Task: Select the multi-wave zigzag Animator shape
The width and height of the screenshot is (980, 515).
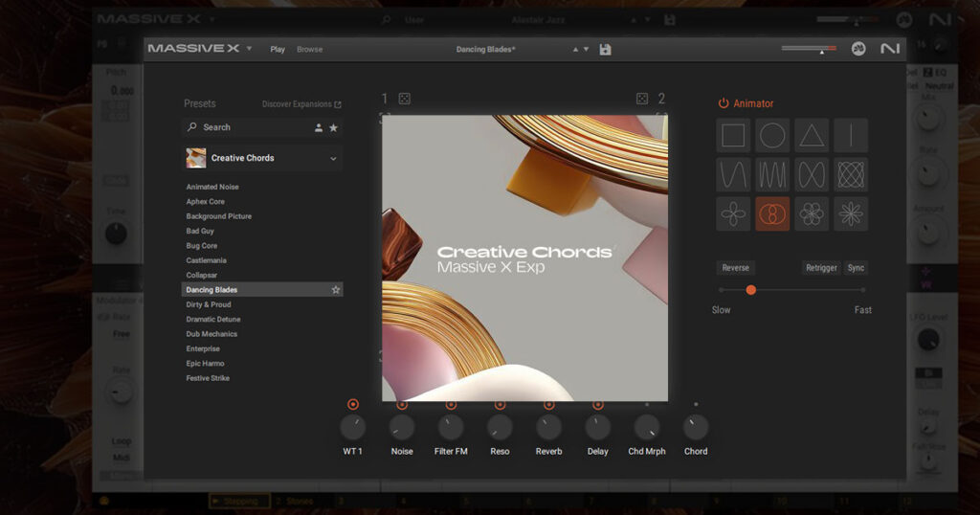Action: tap(772, 174)
